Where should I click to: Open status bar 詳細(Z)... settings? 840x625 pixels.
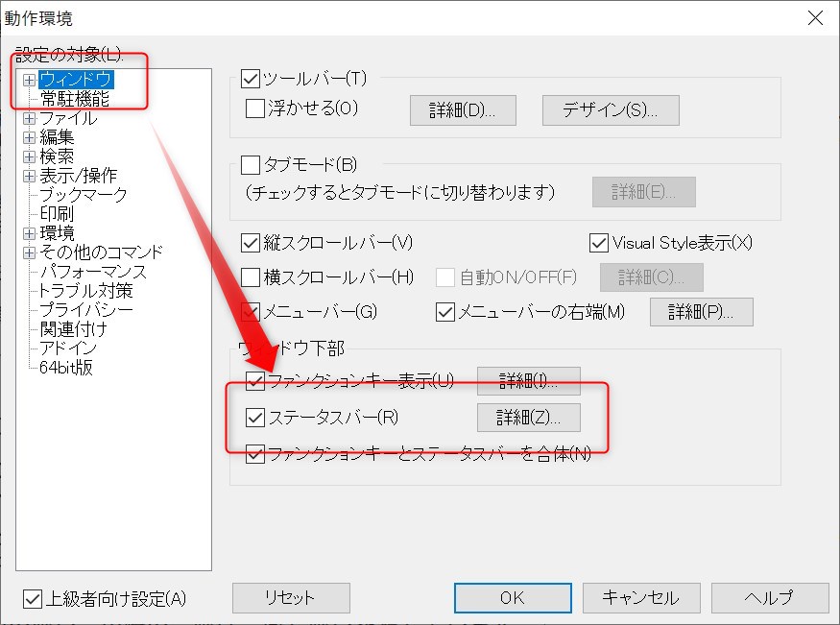point(528,418)
